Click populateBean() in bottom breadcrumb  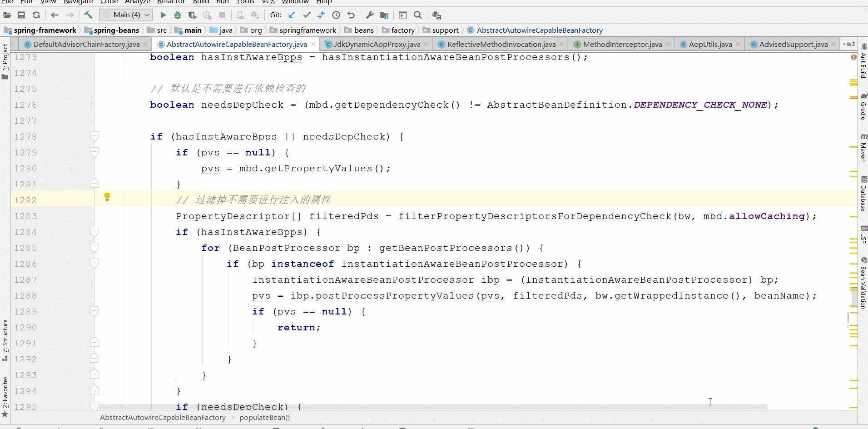coord(264,417)
